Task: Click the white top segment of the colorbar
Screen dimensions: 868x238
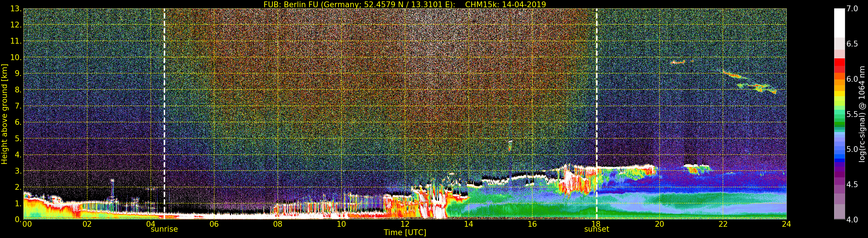Action: pos(839,23)
